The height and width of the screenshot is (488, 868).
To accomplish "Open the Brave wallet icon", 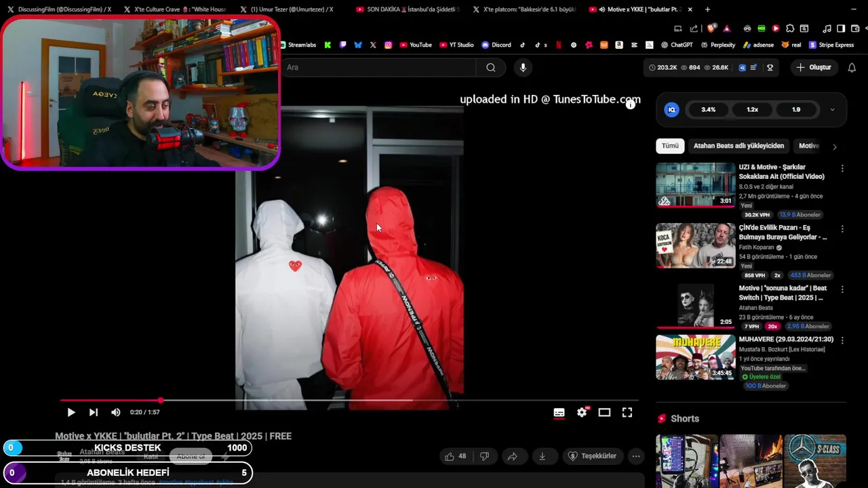I will [854, 28].
